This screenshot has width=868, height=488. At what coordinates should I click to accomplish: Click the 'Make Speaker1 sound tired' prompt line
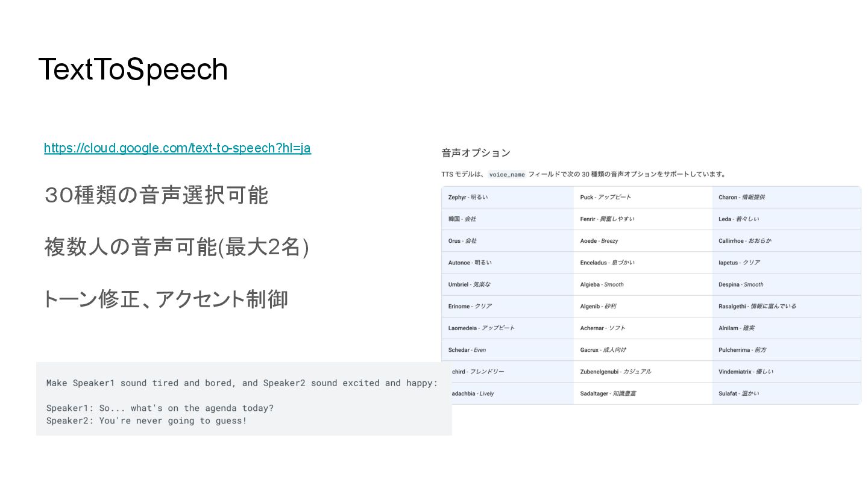(242, 383)
